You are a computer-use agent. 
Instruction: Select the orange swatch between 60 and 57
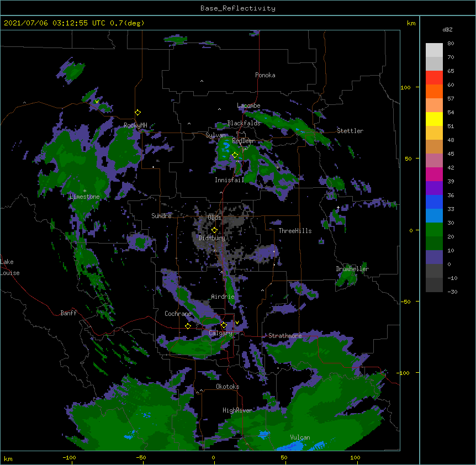(x=434, y=91)
